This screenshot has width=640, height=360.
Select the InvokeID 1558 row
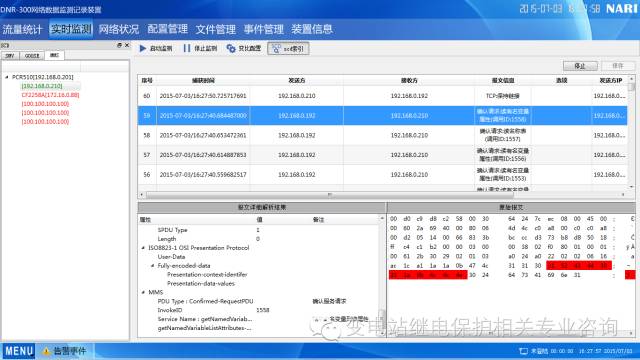point(259,310)
